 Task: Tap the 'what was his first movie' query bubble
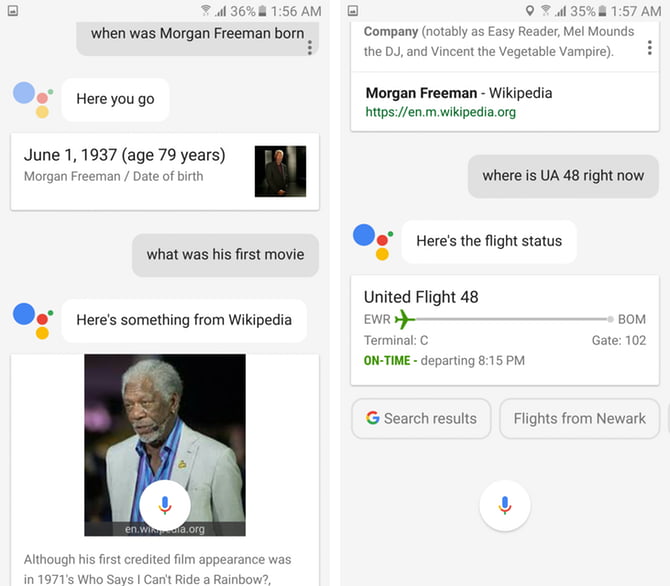(x=225, y=255)
